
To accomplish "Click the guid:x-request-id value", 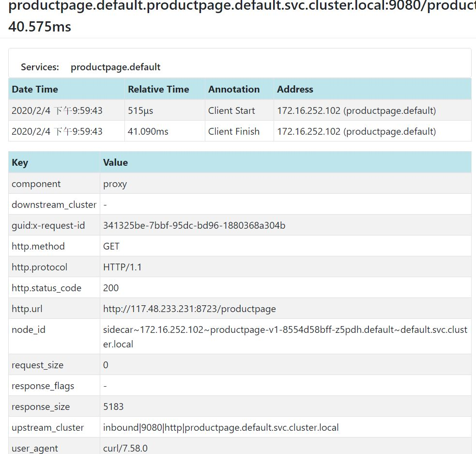I will (x=194, y=225).
